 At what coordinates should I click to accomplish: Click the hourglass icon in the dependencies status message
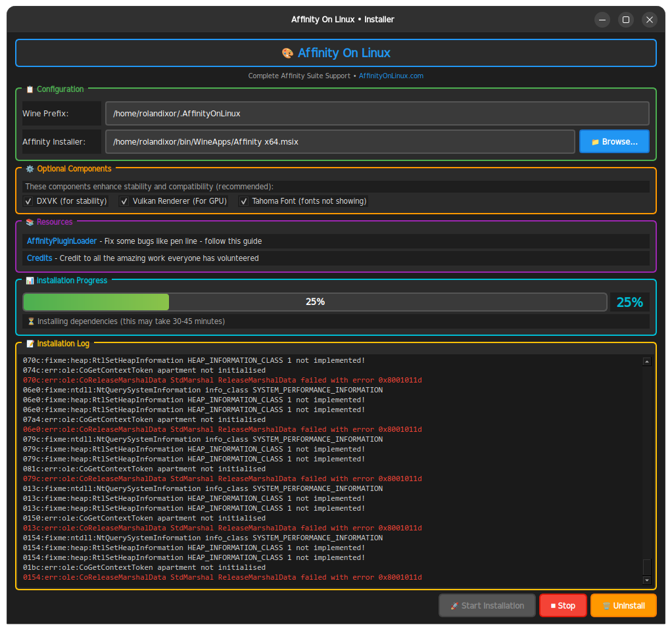(x=30, y=321)
